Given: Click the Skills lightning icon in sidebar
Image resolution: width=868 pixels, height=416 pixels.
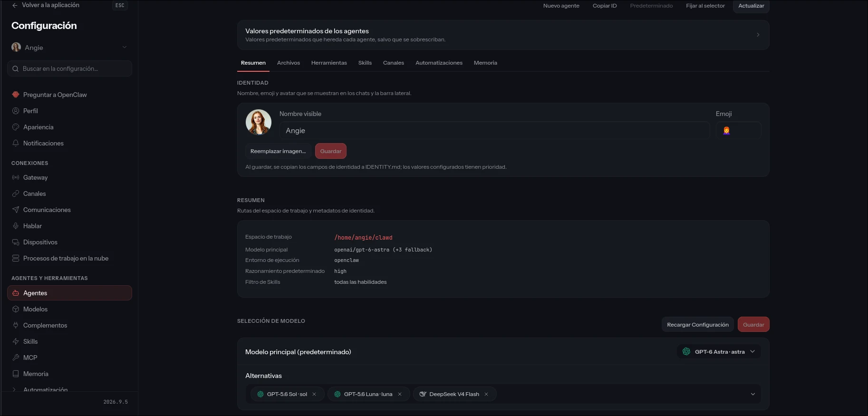Looking at the screenshot, I should coord(16,341).
